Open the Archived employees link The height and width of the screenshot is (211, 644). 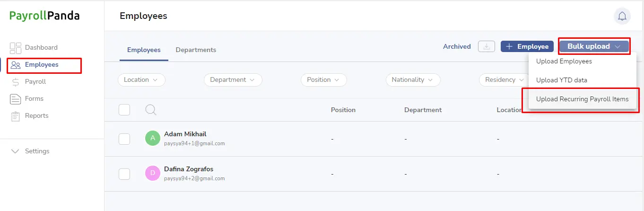point(457,46)
